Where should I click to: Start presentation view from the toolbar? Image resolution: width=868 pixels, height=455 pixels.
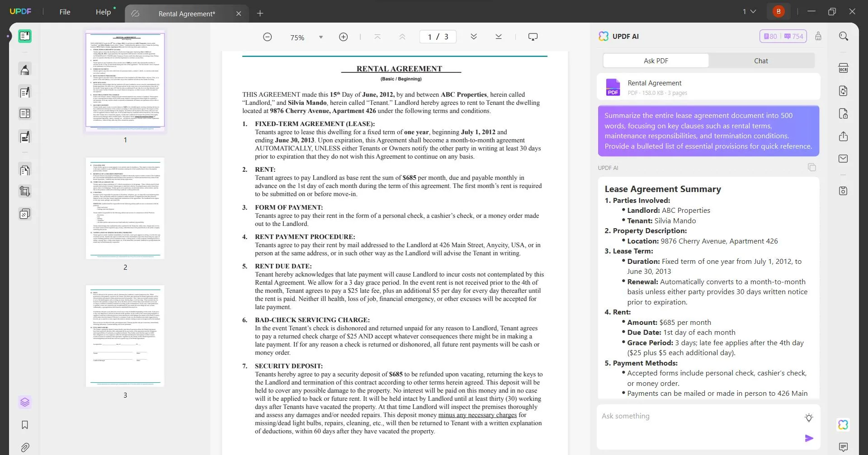point(533,37)
